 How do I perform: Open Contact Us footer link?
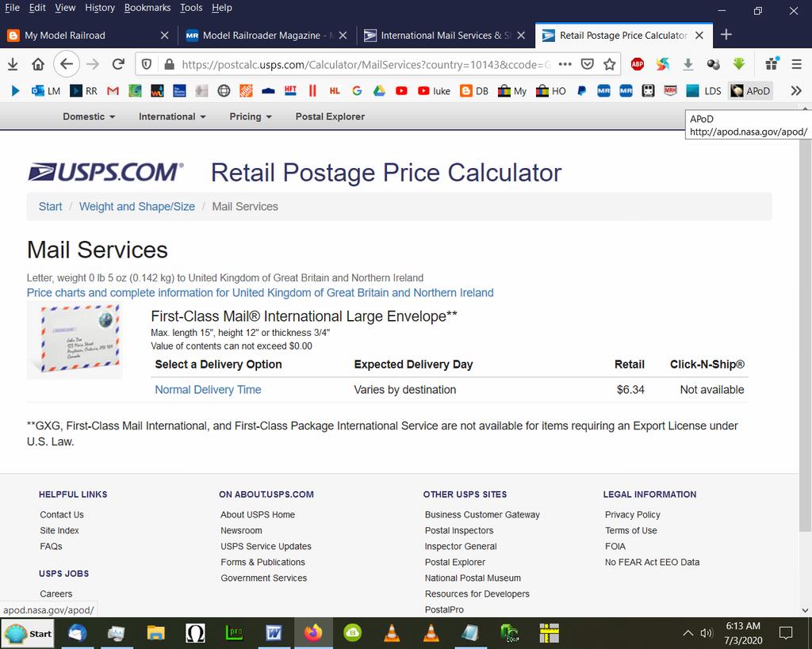[x=62, y=514]
